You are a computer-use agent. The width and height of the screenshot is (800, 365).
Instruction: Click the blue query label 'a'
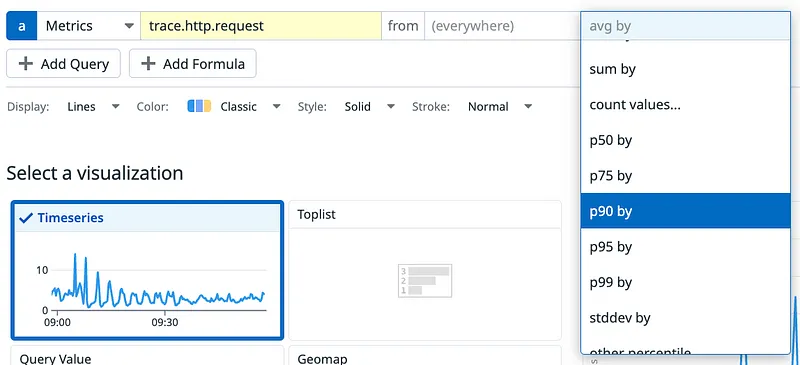pos(21,26)
